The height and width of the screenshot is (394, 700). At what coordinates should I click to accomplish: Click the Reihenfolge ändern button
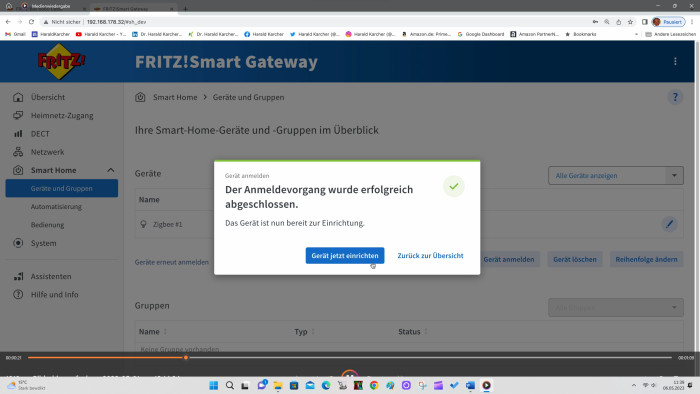[x=646, y=259]
